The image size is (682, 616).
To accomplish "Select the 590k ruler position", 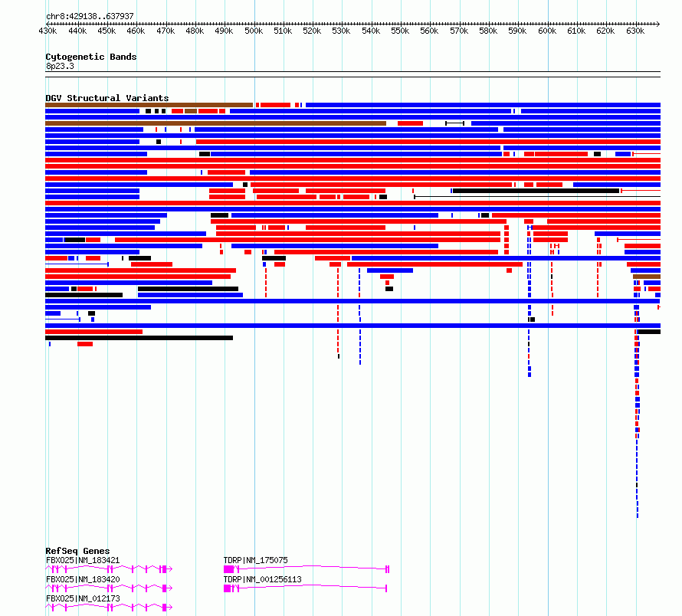I will [517, 31].
